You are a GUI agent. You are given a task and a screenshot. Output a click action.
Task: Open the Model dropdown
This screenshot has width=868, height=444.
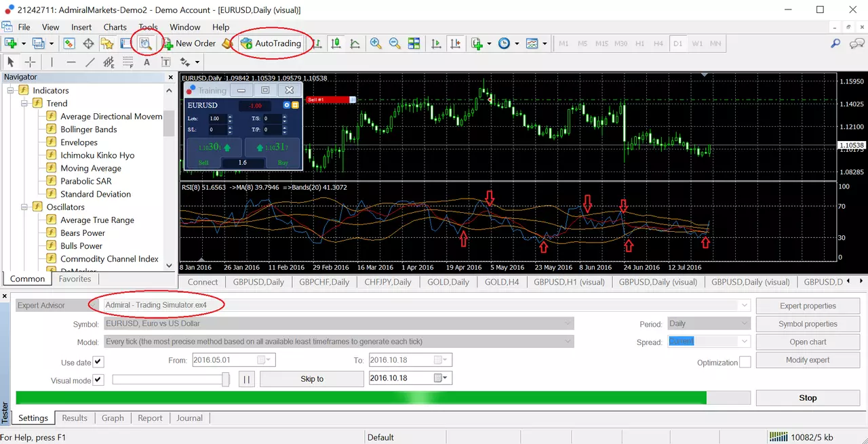(x=568, y=342)
